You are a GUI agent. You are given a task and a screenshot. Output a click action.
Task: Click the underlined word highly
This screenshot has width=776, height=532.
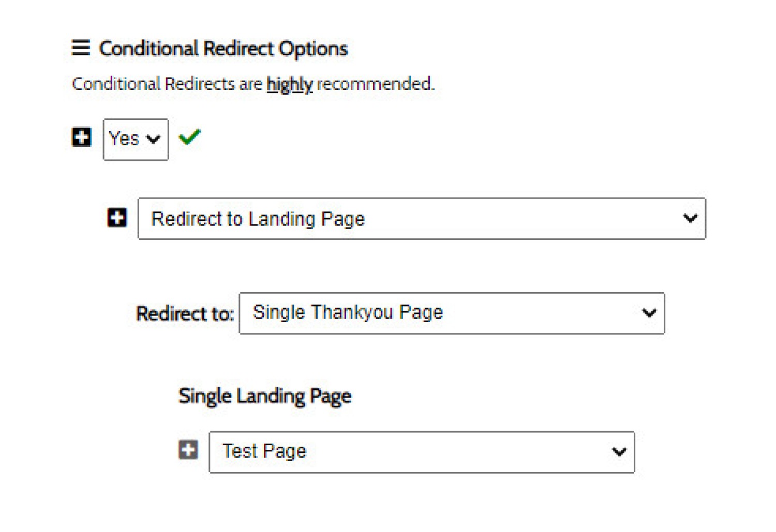(x=290, y=84)
